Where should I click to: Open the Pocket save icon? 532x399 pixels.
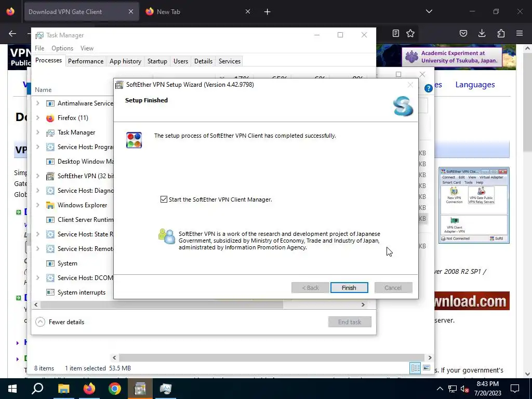click(463, 33)
